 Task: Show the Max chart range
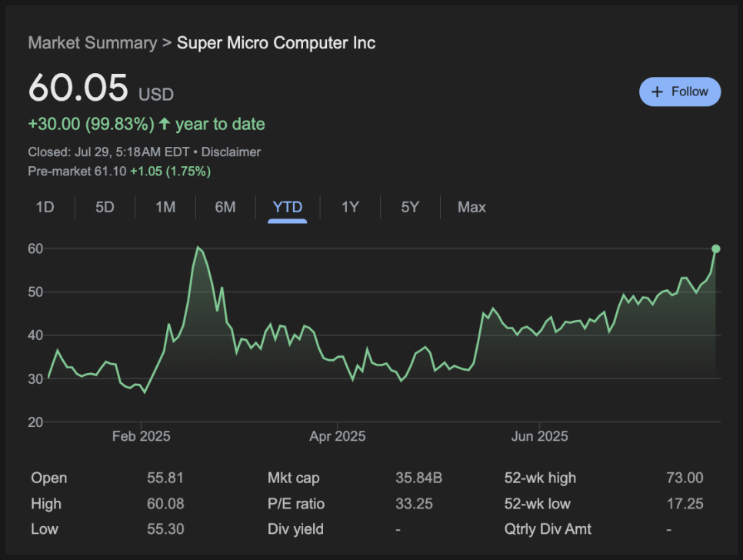471,207
